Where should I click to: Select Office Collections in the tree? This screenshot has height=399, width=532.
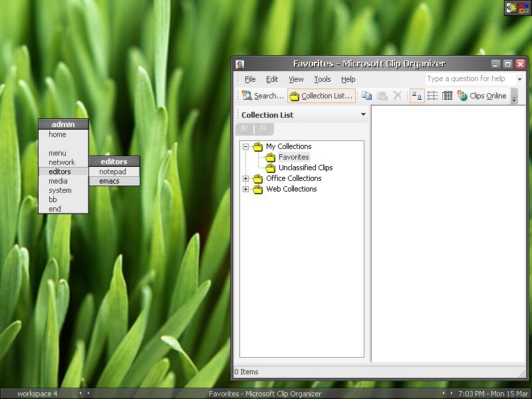point(293,178)
